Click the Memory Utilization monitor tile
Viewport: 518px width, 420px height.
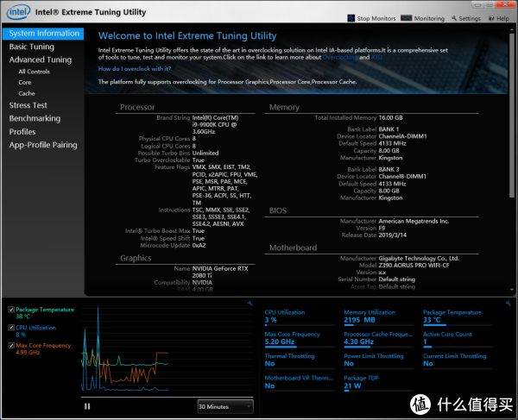coord(379,317)
